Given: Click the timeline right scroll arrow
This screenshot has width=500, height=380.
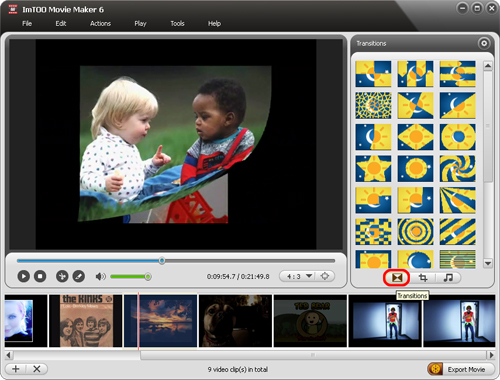Looking at the screenshot, I should pos(491,355).
